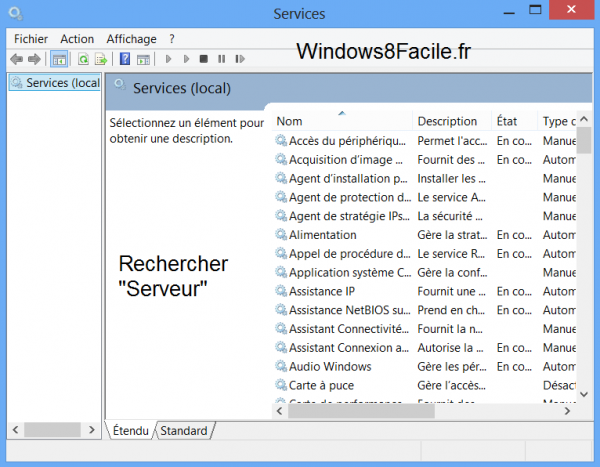The width and height of the screenshot is (600, 467).
Task: Switch to the Standard tab
Action: 184,431
